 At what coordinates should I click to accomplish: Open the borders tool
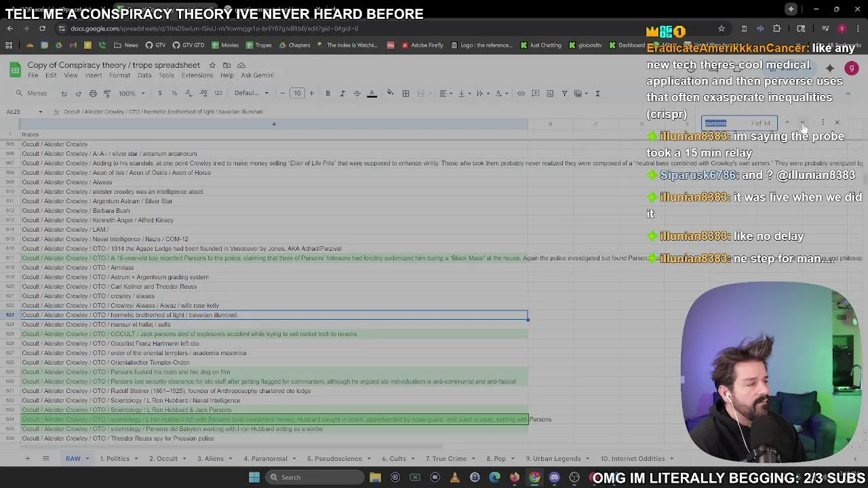406,94
